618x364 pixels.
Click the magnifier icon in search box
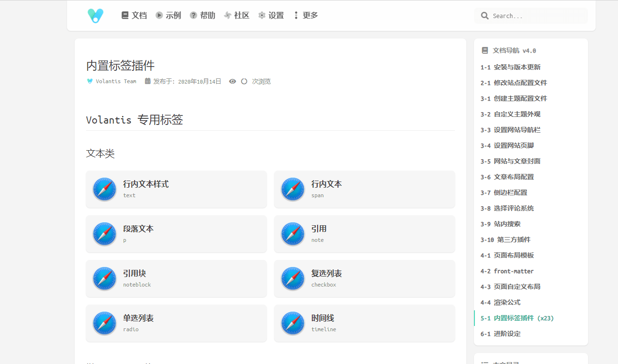[x=484, y=16]
